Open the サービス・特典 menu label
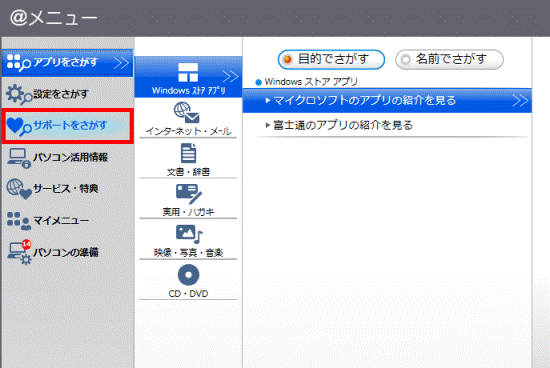 pyautogui.click(x=66, y=189)
